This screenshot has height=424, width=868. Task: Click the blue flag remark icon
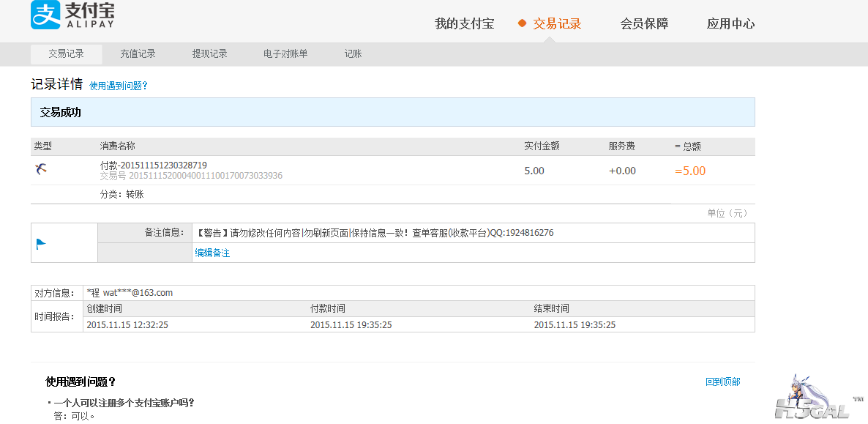(41, 244)
